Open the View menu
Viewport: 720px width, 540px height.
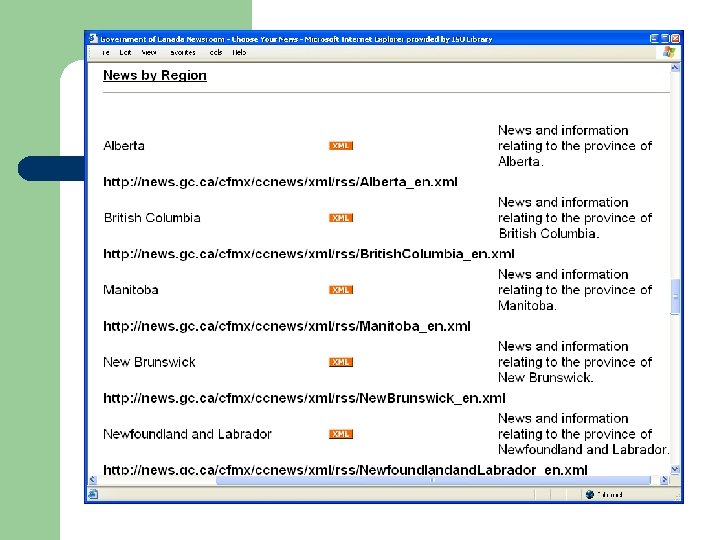[x=149, y=52]
